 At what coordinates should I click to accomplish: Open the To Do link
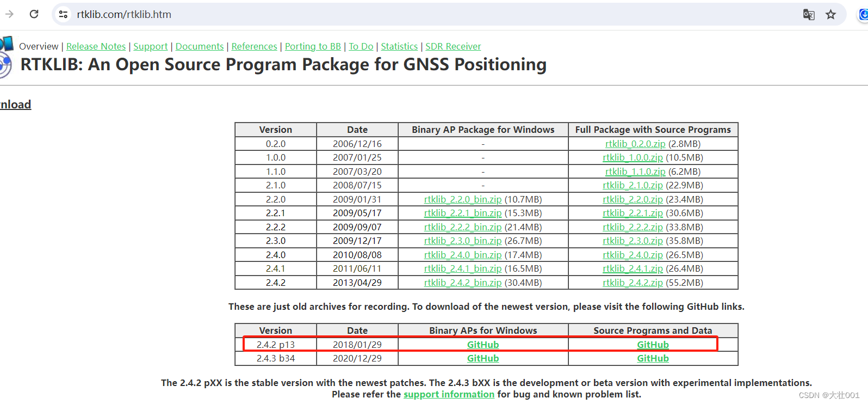click(x=361, y=46)
